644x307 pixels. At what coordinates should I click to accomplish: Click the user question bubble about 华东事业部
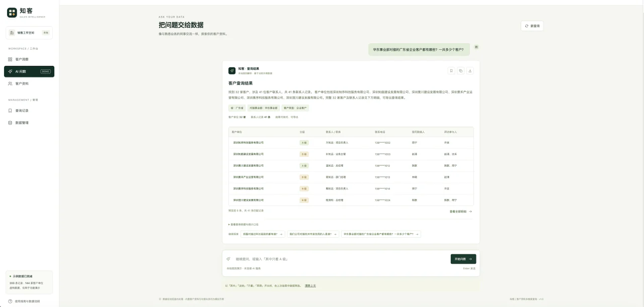(x=418, y=49)
